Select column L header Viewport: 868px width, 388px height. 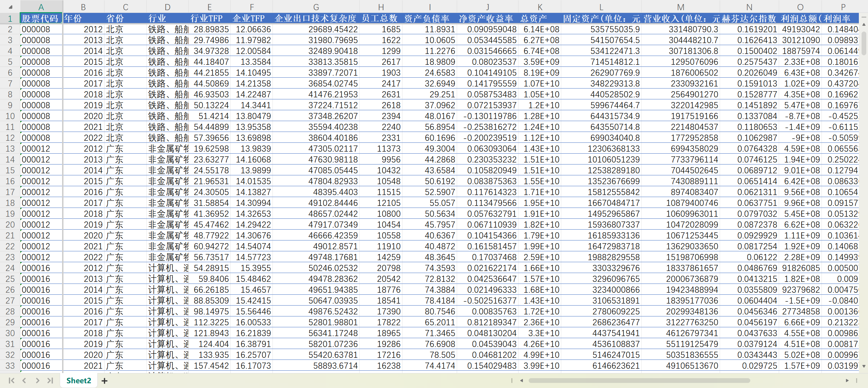(x=601, y=7)
